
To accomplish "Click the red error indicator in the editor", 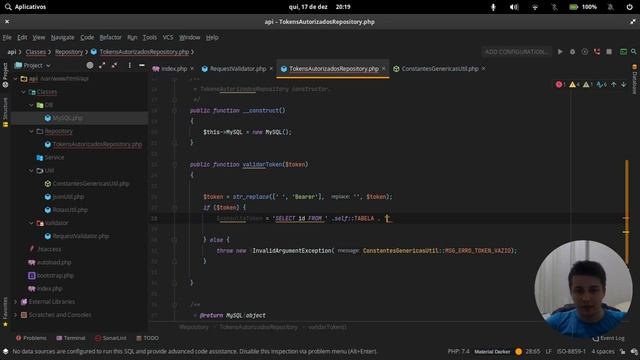I will click(560, 84).
